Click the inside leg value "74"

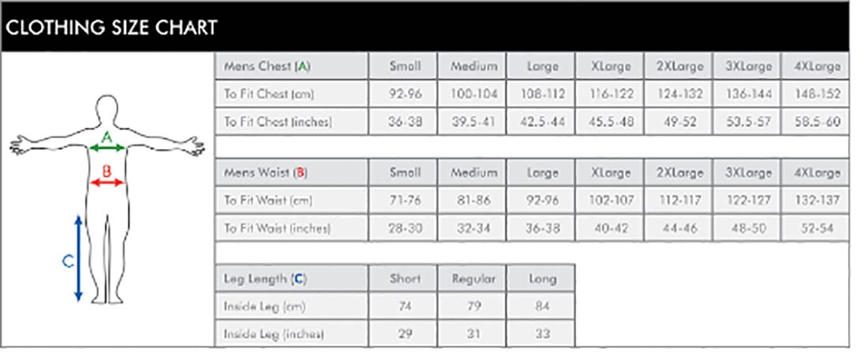tap(405, 305)
